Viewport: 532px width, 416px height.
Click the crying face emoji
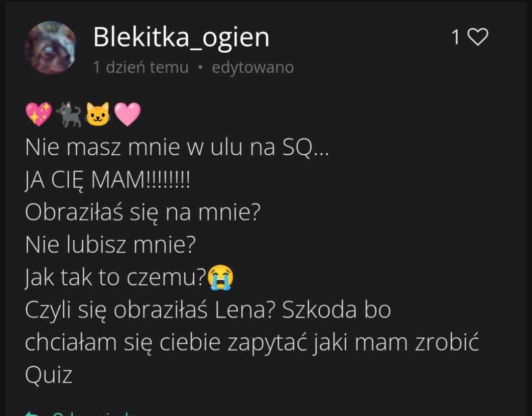pos(220,277)
